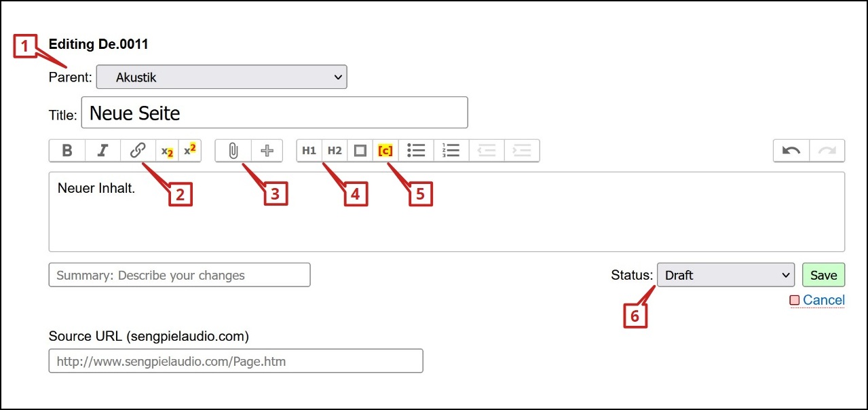
Task: Toggle bold formatting
Action: tap(67, 151)
